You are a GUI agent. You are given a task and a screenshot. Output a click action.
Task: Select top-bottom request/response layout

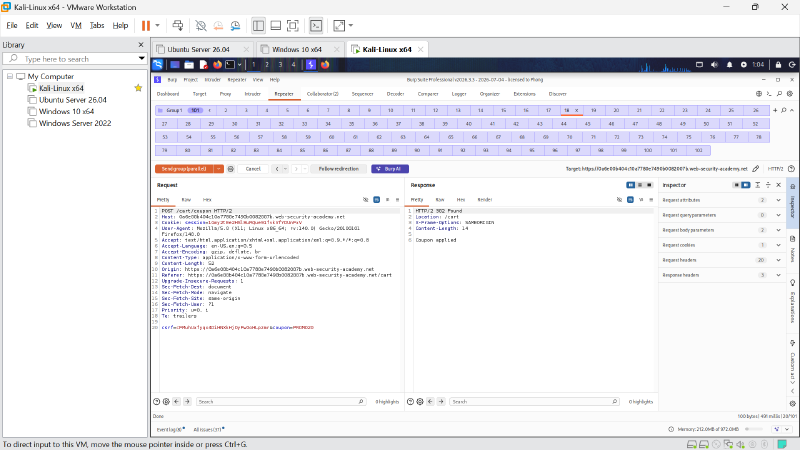coord(640,185)
